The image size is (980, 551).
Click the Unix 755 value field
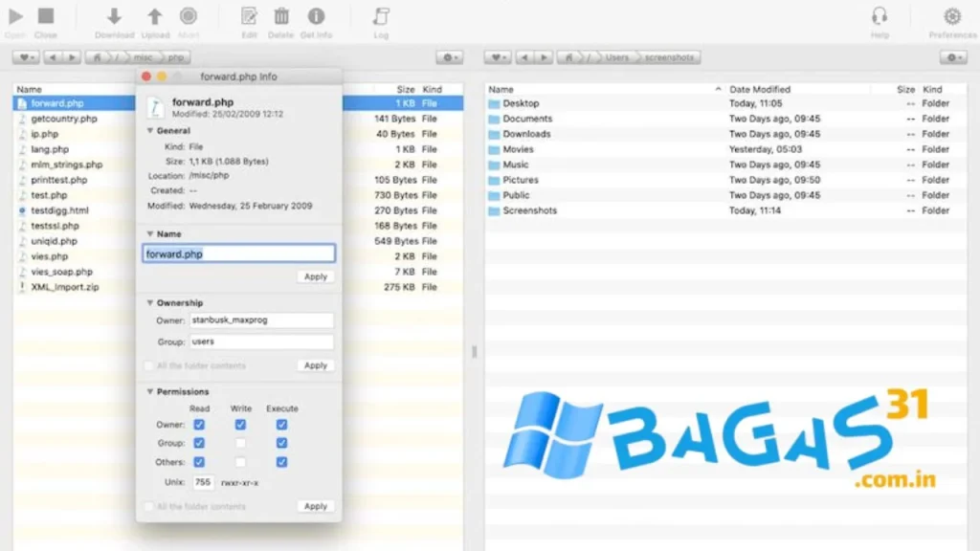coord(203,482)
